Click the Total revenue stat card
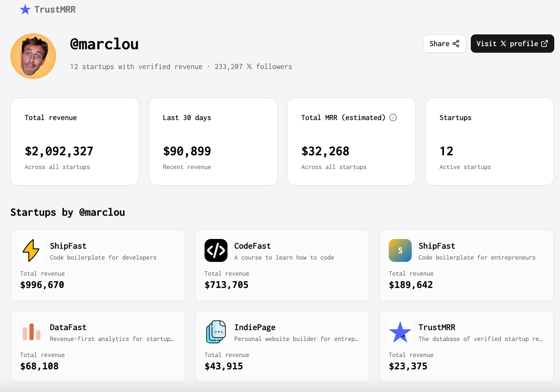 point(75,142)
